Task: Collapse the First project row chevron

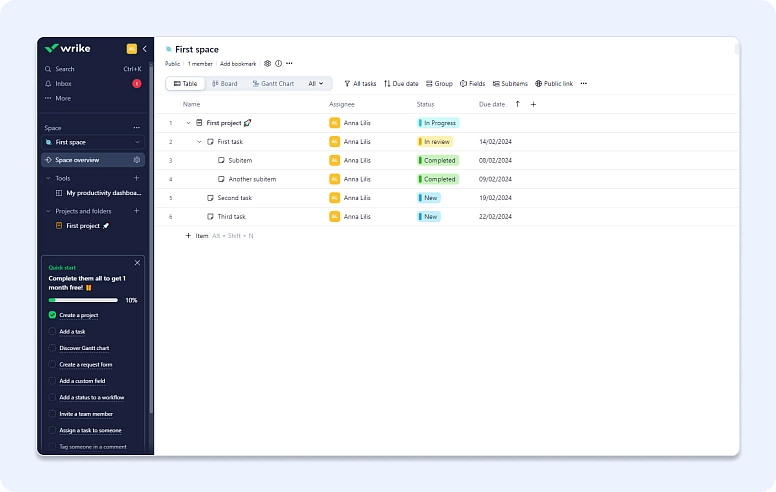Action: pos(188,123)
